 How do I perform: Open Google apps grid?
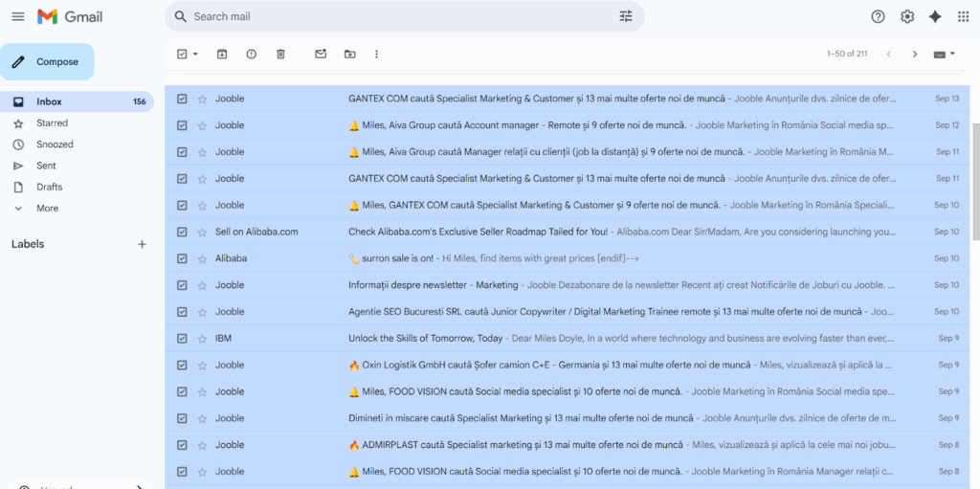pos(963,17)
